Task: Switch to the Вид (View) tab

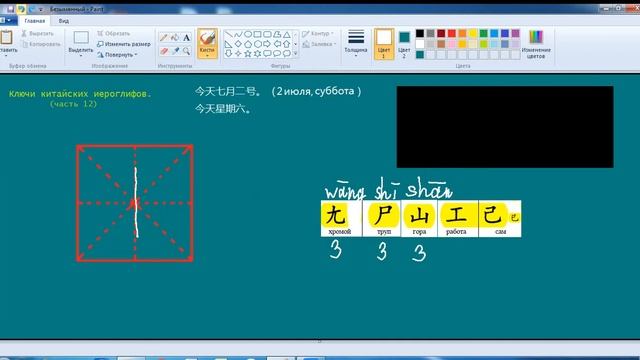Action: tap(64, 21)
